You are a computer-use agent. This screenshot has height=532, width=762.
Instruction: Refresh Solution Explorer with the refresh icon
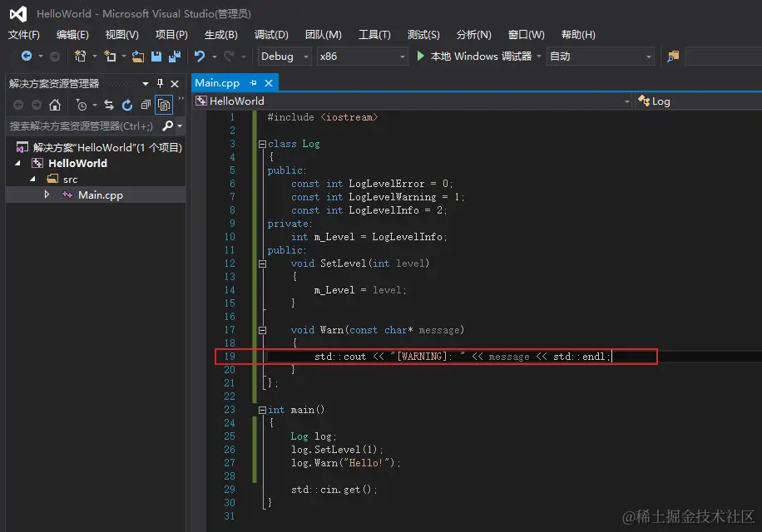[x=127, y=105]
